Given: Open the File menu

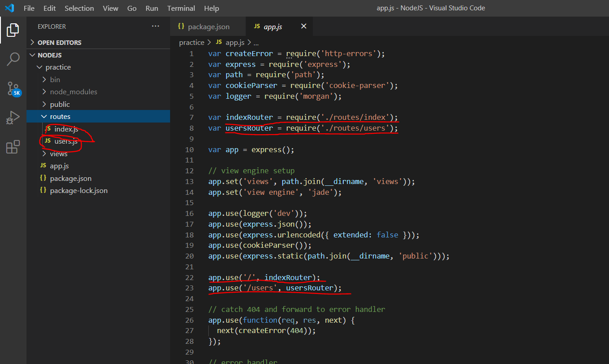Looking at the screenshot, I should (x=29, y=8).
